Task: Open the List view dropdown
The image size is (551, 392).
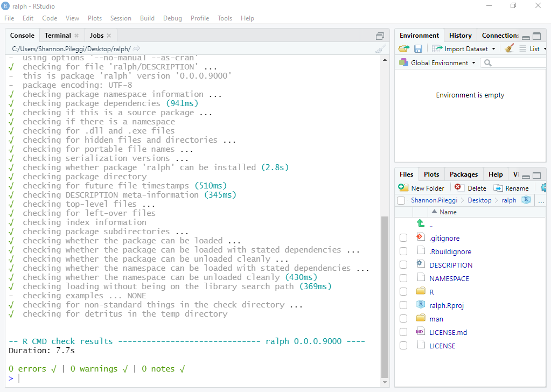Action: tap(533, 49)
